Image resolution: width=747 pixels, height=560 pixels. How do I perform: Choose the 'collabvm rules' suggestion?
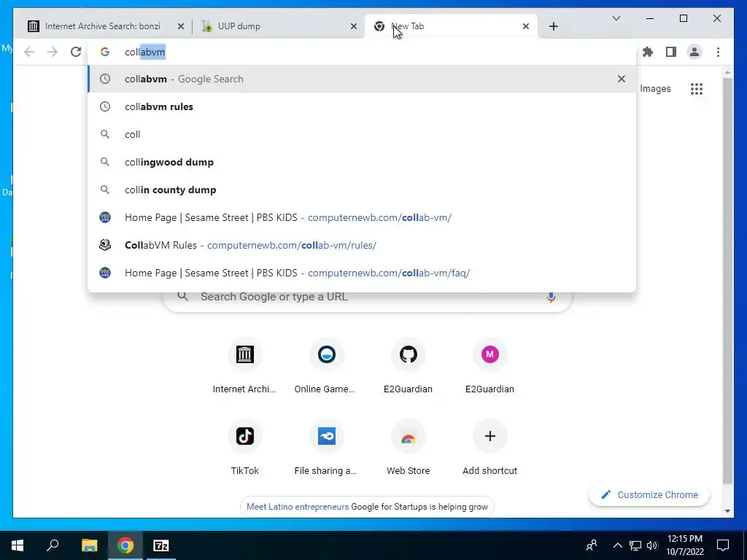(362, 106)
